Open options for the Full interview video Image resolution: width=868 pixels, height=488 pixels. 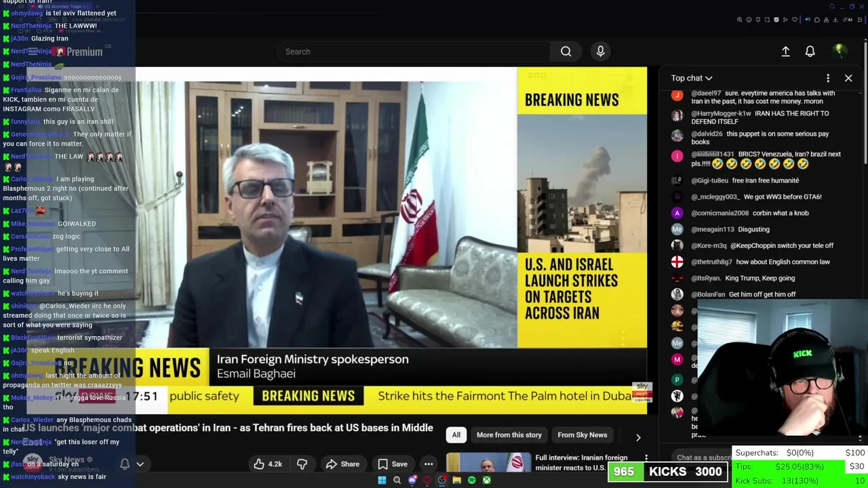(646, 458)
